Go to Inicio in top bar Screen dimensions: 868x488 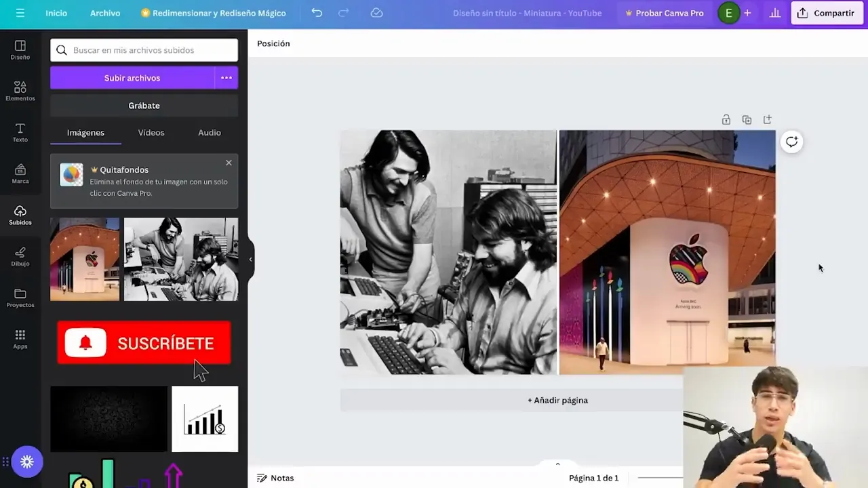[56, 13]
